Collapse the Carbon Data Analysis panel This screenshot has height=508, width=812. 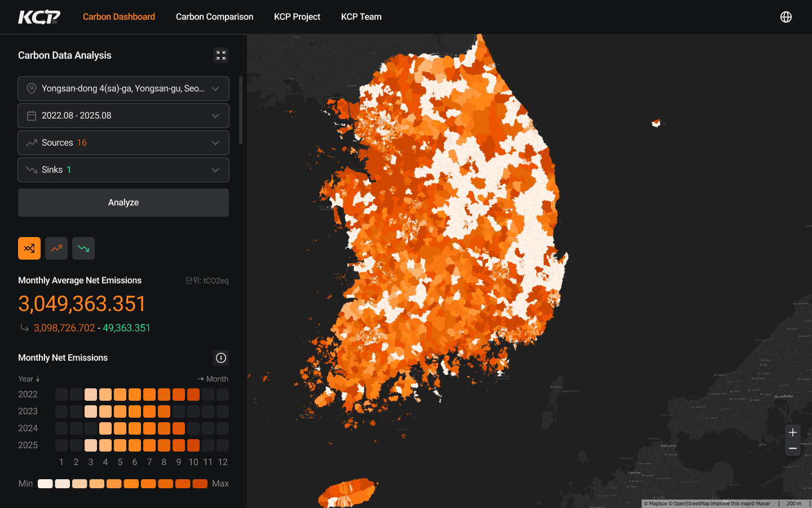pyautogui.click(x=221, y=55)
